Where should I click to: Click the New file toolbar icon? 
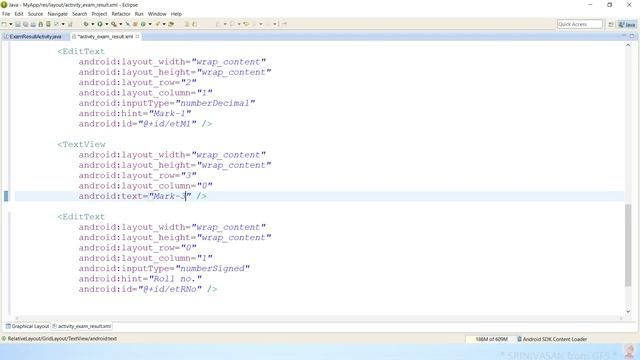(x=4, y=24)
